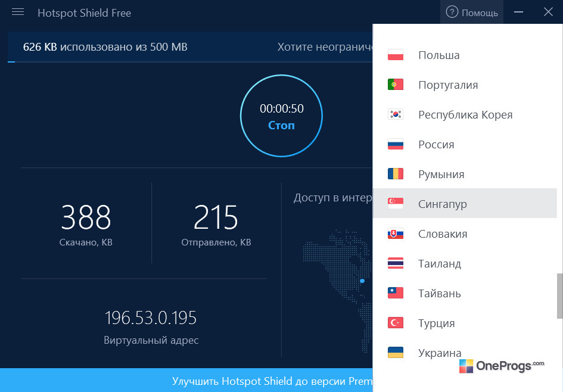This screenshot has width=563, height=392.
Task: Select the Taiwan flag icon
Action: [396, 293]
